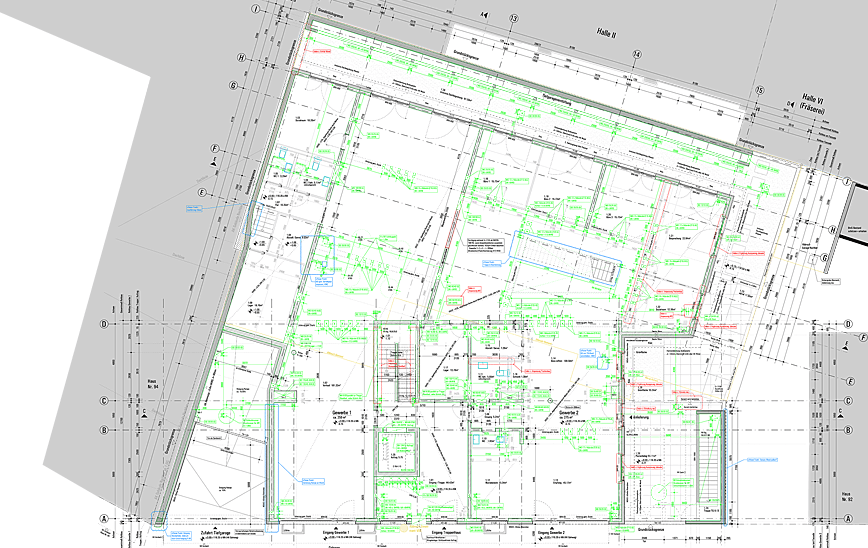Select the large blue-outlined stair rectangle
This screenshot has height=548, width=868.
pyautogui.click(x=567, y=258)
